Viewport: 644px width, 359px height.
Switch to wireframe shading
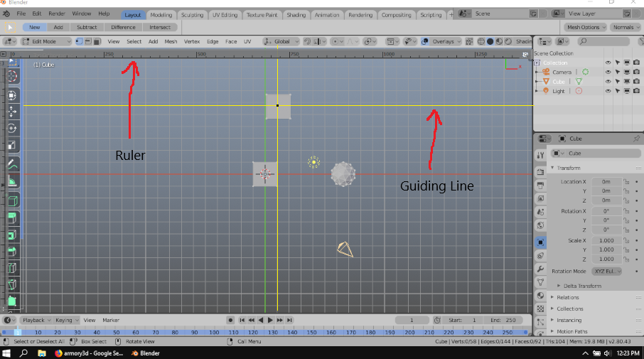click(x=481, y=41)
